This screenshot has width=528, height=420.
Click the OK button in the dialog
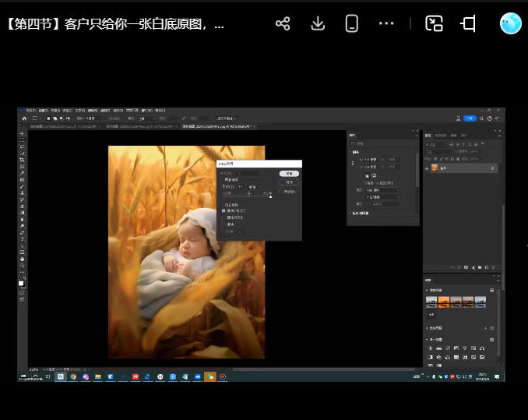(x=288, y=173)
